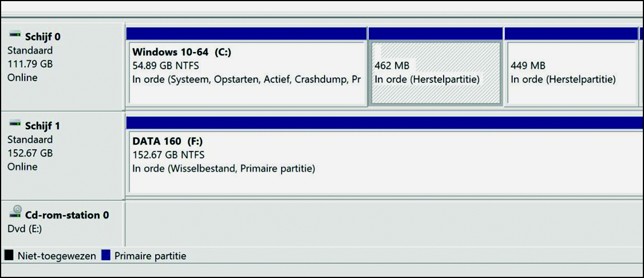
Task: Select the 462 MB Herstelpartitie block
Action: tap(436, 73)
